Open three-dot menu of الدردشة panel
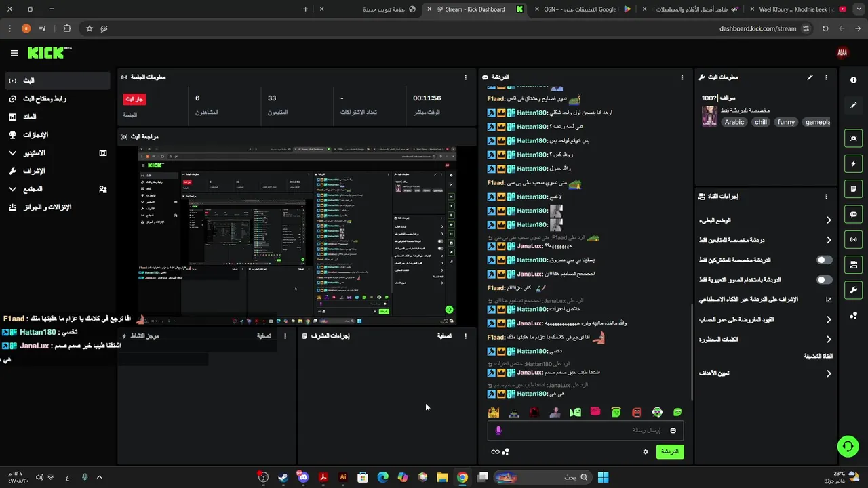The height and width of the screenshot is (488, 868). pyautogui.click(x=682, y=77)
